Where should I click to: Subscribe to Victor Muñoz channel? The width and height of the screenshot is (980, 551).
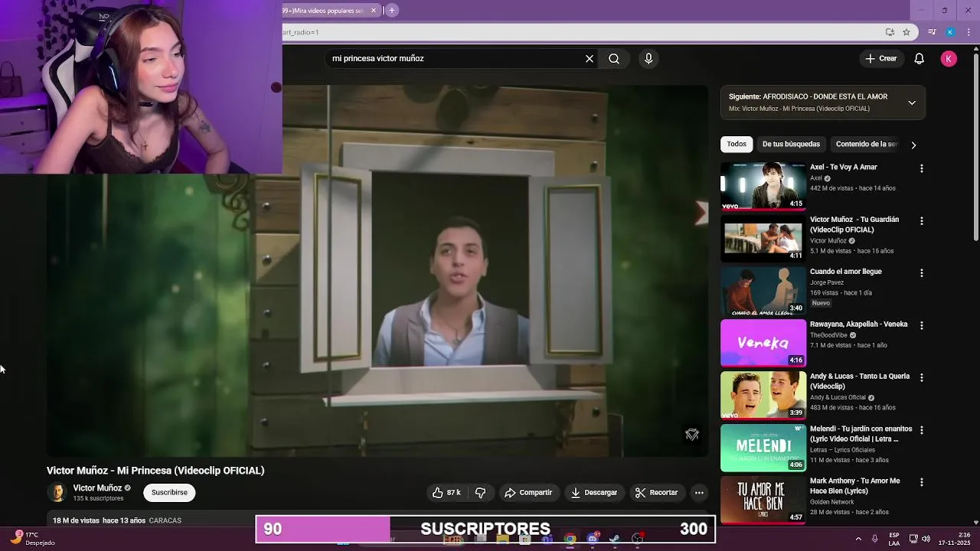tap(169, 493)
